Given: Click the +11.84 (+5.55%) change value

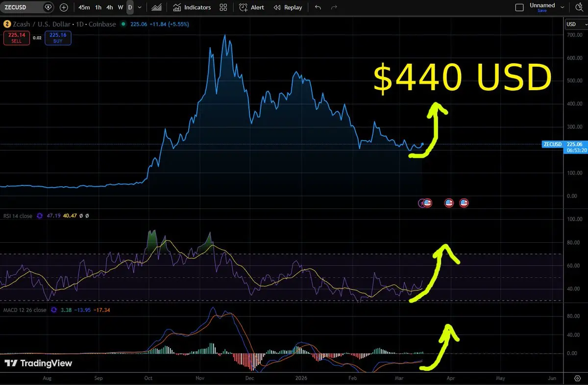Looking at the screenshot, I should (x=168, y=24).
